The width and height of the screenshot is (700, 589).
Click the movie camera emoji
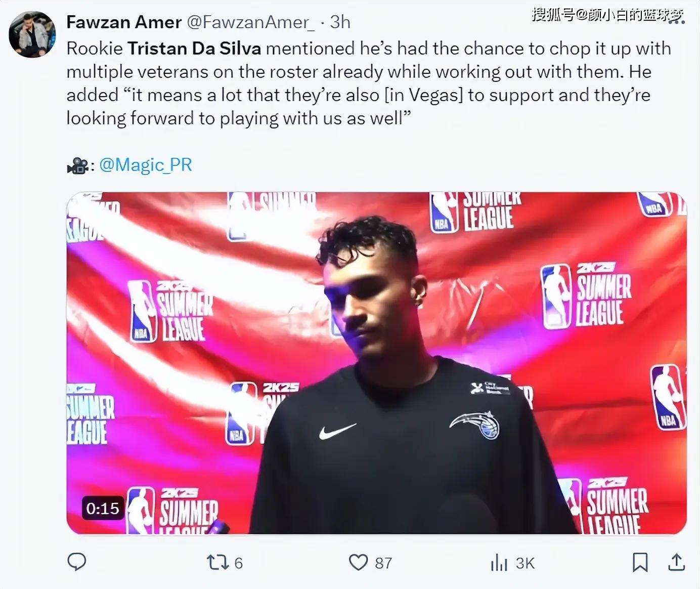click(x=77, y=165)
